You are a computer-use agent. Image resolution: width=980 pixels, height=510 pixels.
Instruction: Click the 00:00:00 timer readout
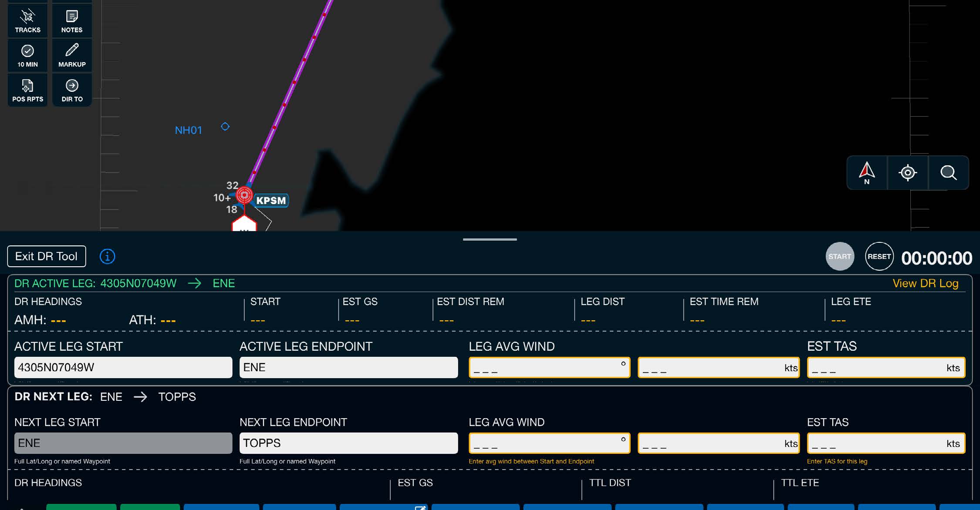point(936,258)
